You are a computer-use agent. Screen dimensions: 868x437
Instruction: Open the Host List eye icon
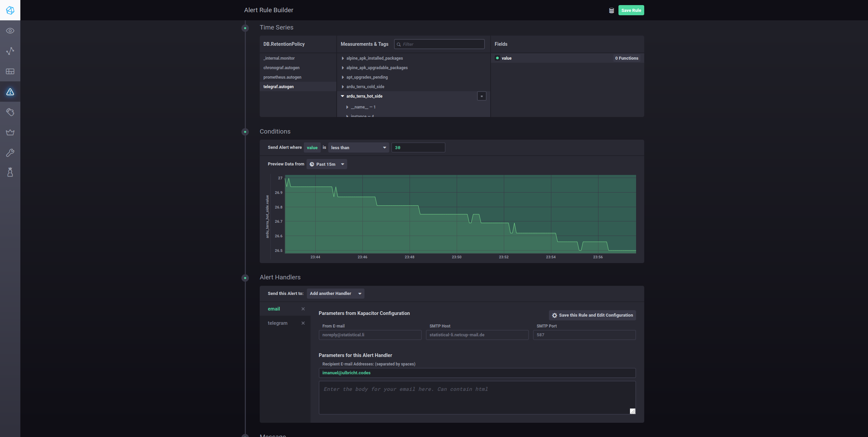(x=10, y=31)
